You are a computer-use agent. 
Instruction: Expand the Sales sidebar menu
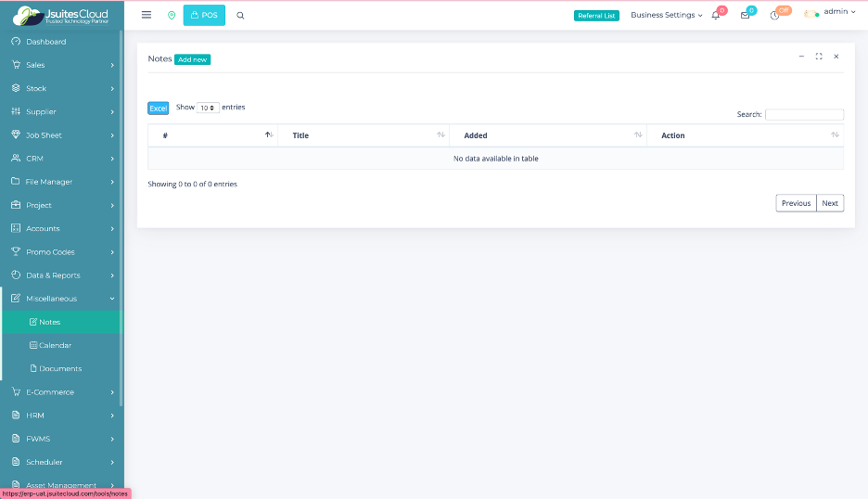(x=61, y=65)
